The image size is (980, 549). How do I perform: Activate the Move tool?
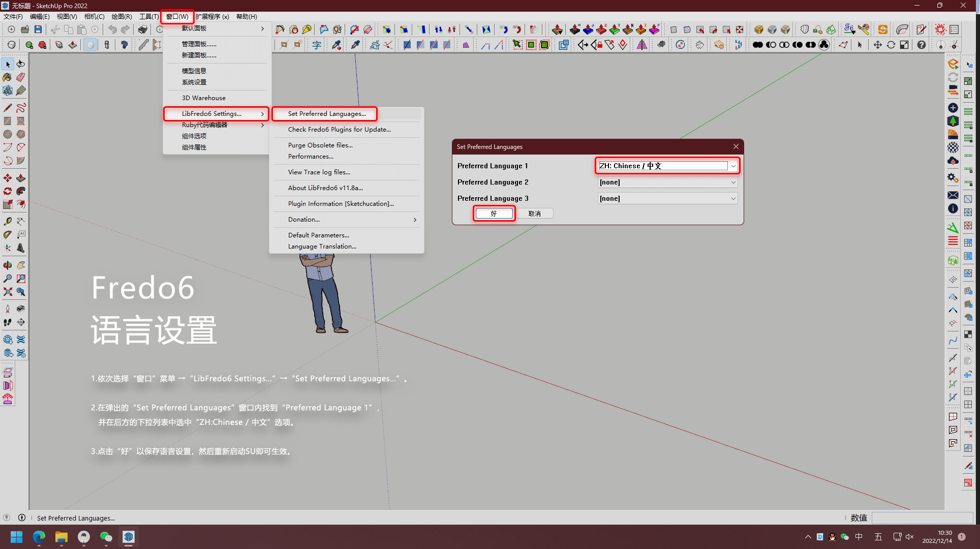[8, 178]
